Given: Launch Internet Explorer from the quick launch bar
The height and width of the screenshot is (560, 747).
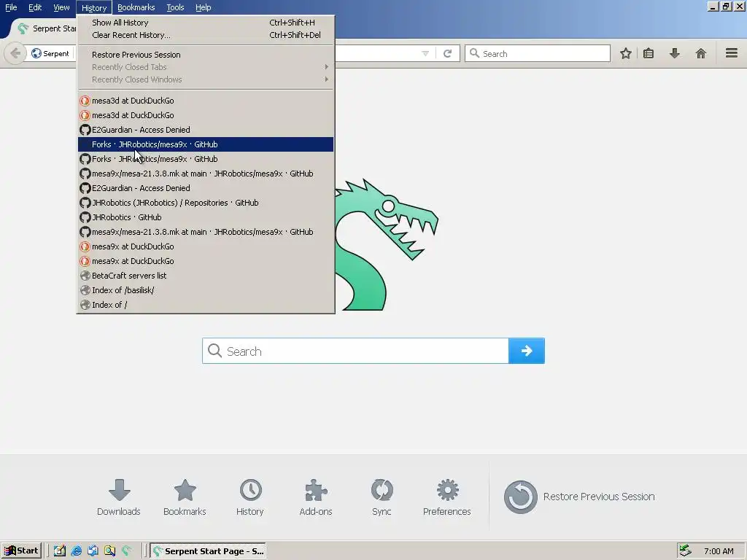Looking at the screenshot, I should coord(76,551).
